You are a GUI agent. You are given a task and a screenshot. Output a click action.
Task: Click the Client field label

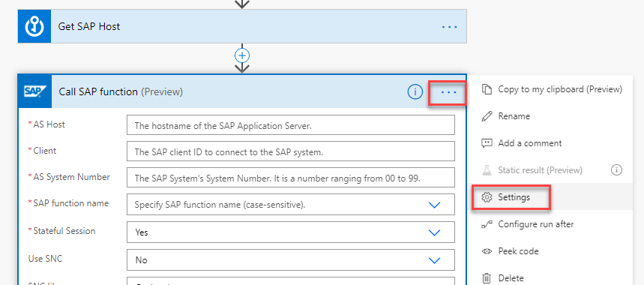(45, 151)
